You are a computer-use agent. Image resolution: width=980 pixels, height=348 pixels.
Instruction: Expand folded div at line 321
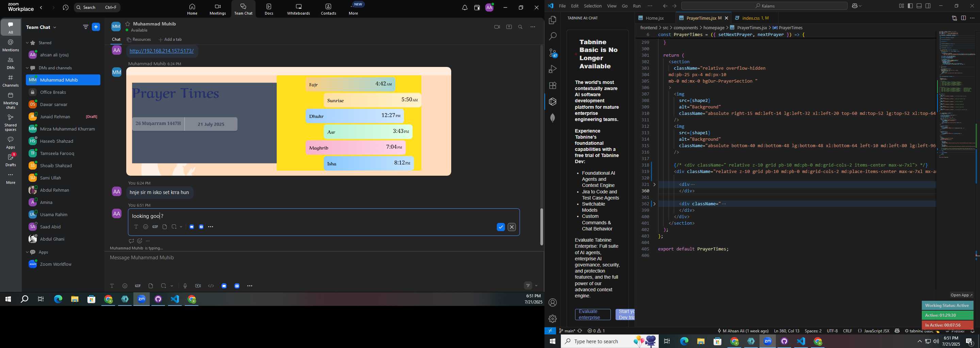coord(655,185)
